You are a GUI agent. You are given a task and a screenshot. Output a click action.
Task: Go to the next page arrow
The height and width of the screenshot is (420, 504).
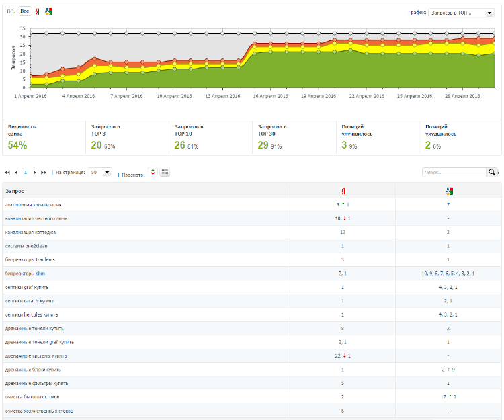pyautogui.click(x=34, y=173)
